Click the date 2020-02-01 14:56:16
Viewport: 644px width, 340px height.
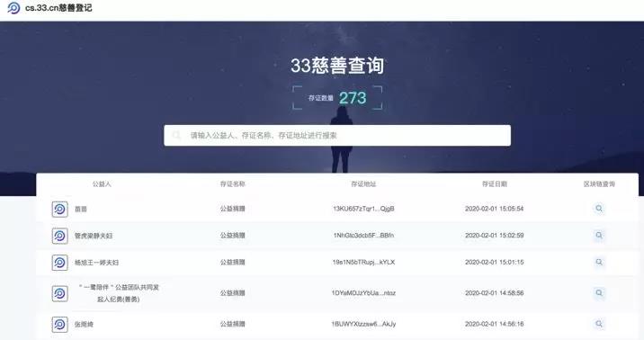(x=495, y=324)
